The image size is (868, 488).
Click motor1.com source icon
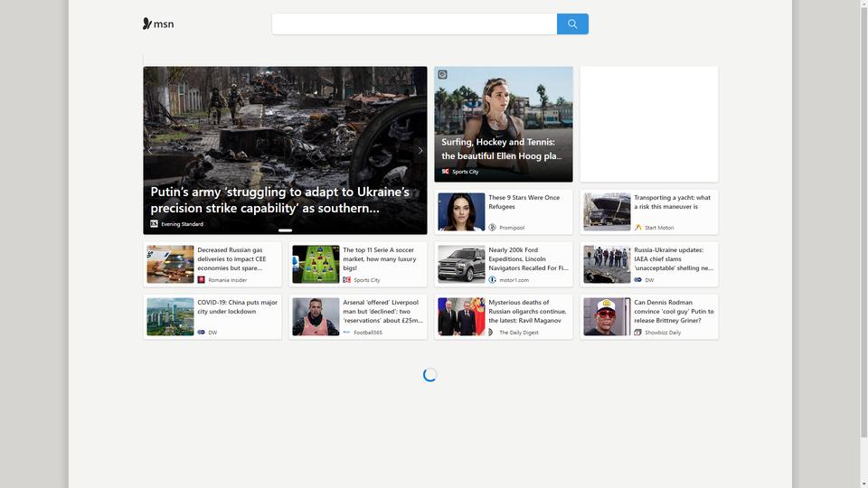[x=492, y=280]
